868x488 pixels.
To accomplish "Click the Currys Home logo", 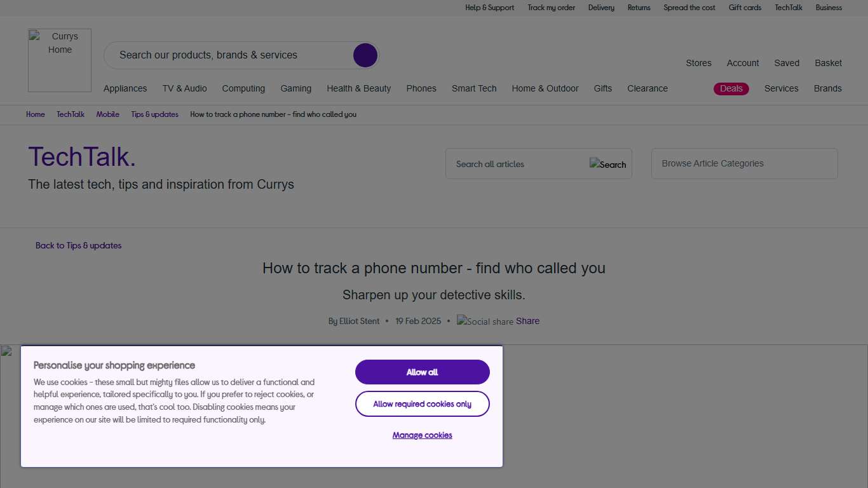I will pos(59,60).
